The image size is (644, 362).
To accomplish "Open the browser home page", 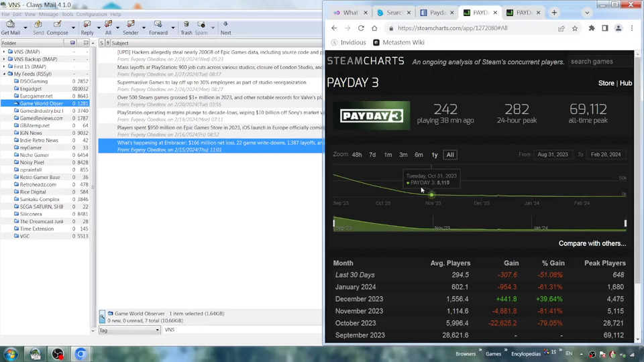I will (374, 28).
